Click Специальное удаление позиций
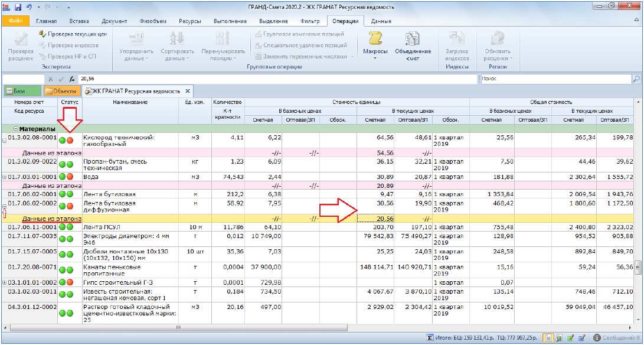The image size is (644, 345). coord(301,45)
